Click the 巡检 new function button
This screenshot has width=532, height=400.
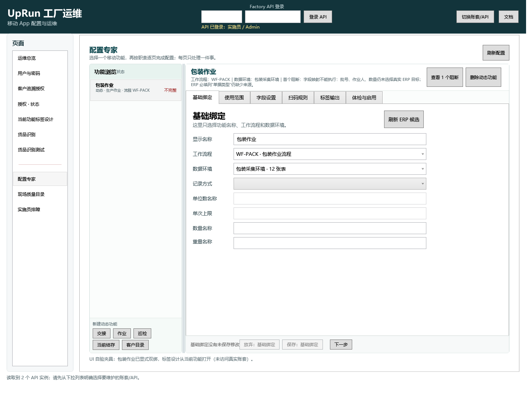142,334
